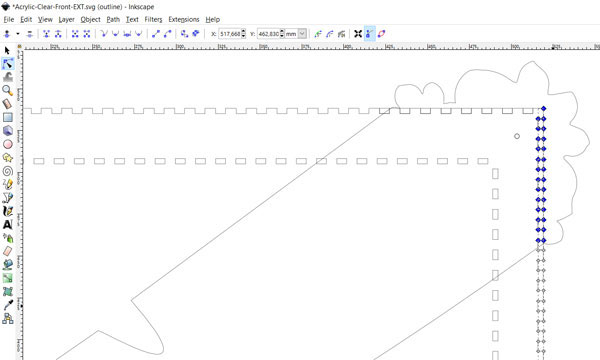Viewport: 600px width, 360px height.
Task: Select the freehand Pencil tool
Action: 8,184
